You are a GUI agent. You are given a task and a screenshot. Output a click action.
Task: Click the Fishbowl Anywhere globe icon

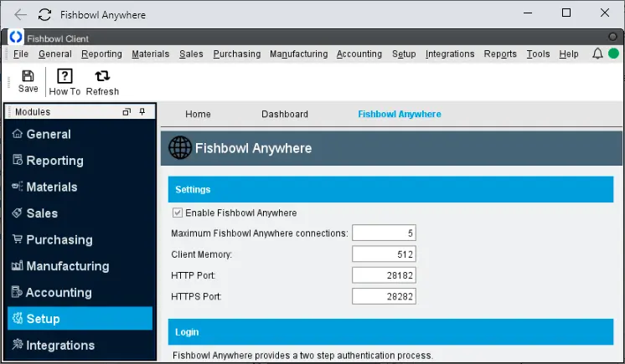click(x=180, y=148)
